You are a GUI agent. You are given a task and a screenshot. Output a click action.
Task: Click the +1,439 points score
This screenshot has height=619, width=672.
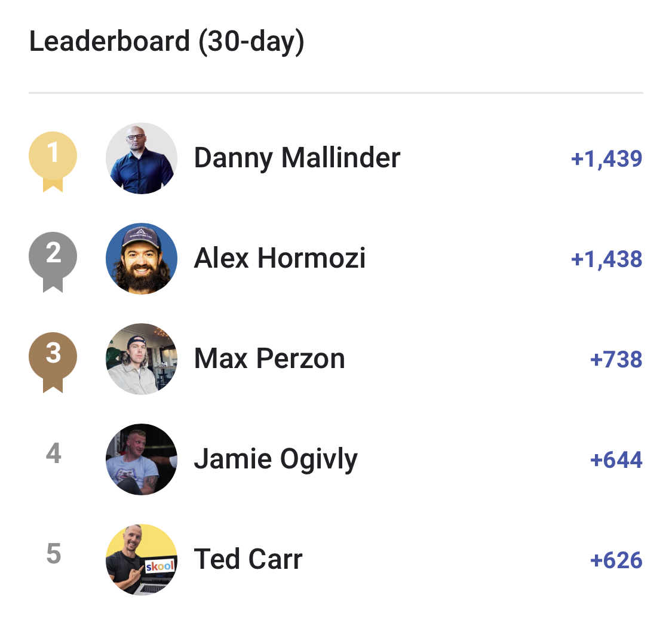click(x=606, y=159)
